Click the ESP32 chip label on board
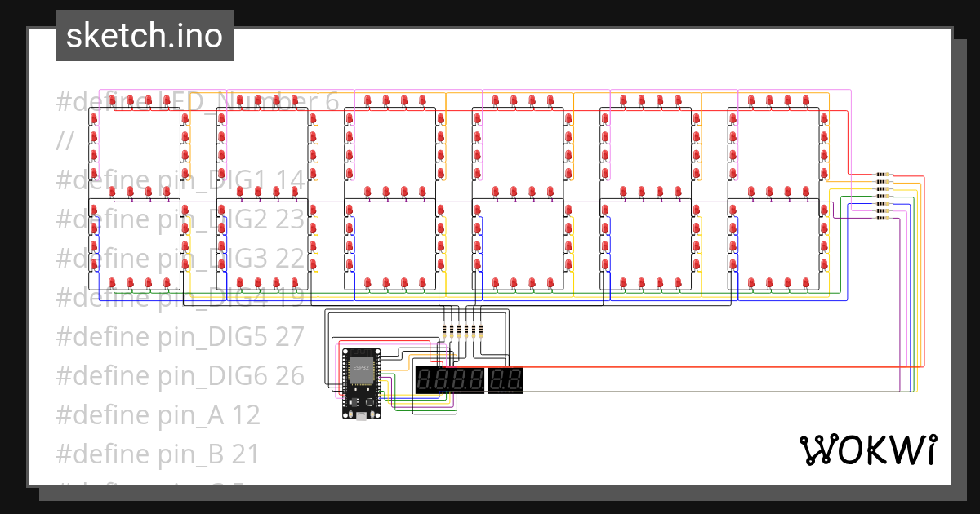980x514 pixels. pos(360,369)
